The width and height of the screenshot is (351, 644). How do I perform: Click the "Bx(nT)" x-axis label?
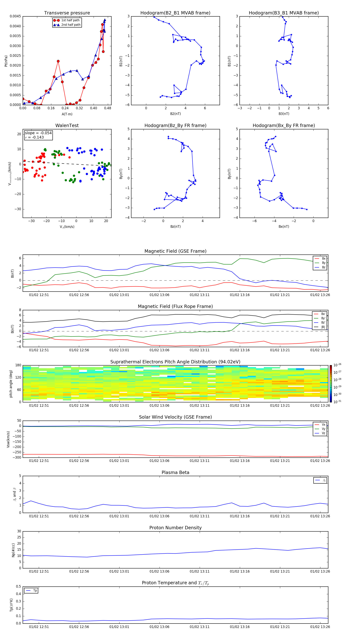284,227
